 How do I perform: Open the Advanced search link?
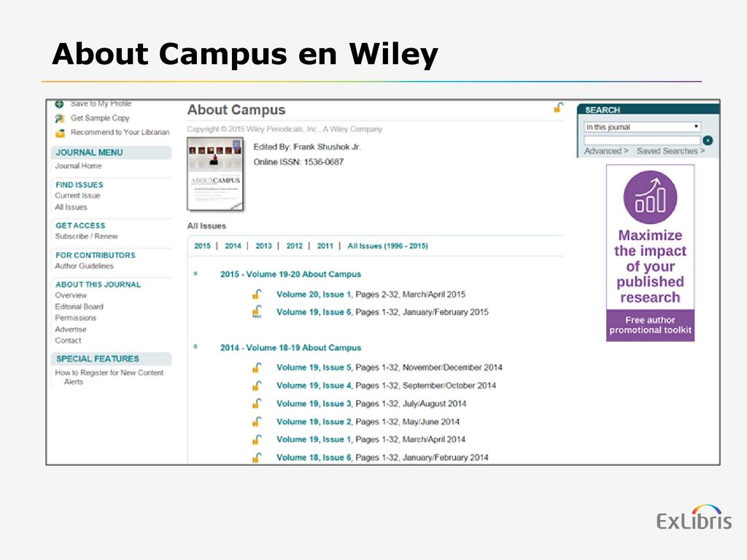pos(606,151)
